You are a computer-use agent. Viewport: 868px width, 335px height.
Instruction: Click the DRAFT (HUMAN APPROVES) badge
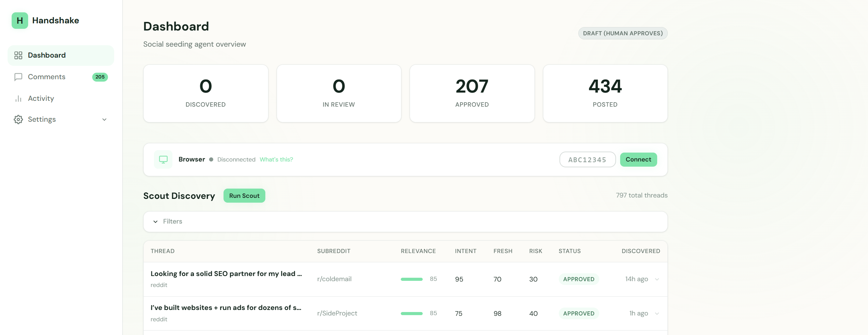click(623, 33)
